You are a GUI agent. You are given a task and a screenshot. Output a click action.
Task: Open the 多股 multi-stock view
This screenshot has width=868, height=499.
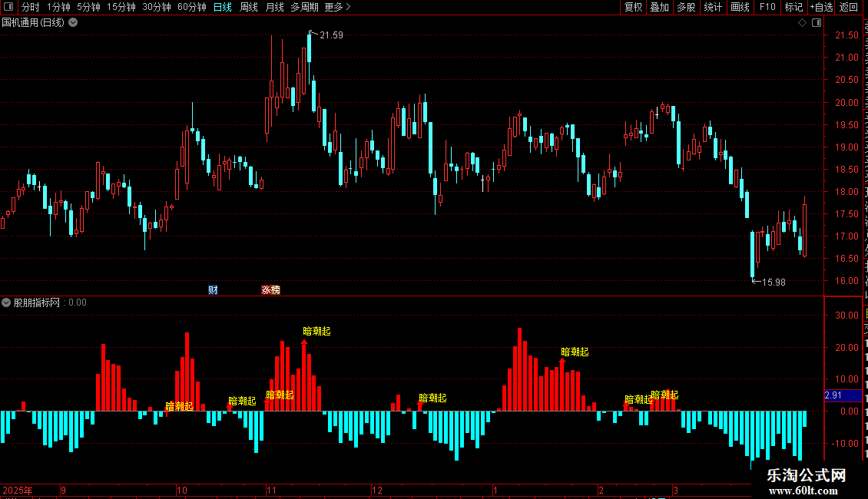(x=686, y=7)
